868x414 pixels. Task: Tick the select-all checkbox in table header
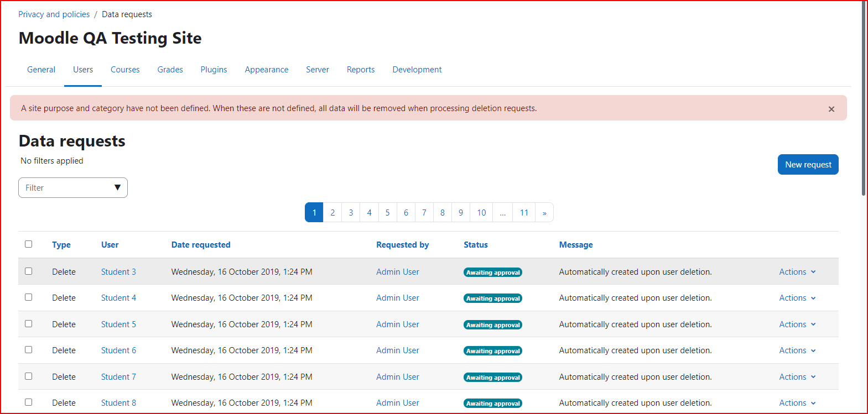28,244
